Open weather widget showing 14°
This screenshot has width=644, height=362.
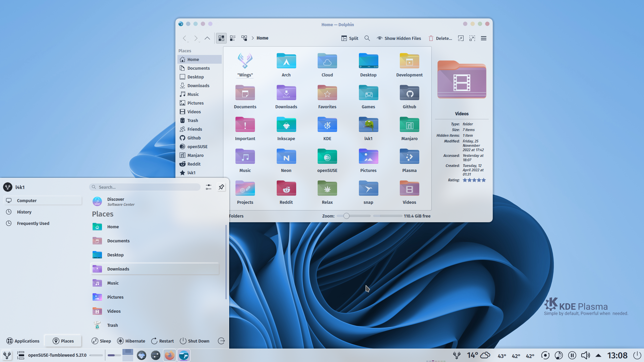479,355
